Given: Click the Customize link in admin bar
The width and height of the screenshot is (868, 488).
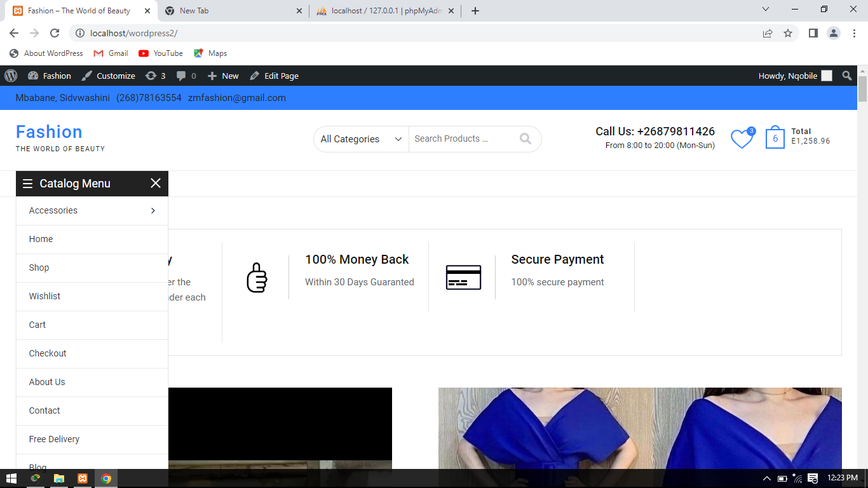Looking at the screenshot, I should click(108, 76).
